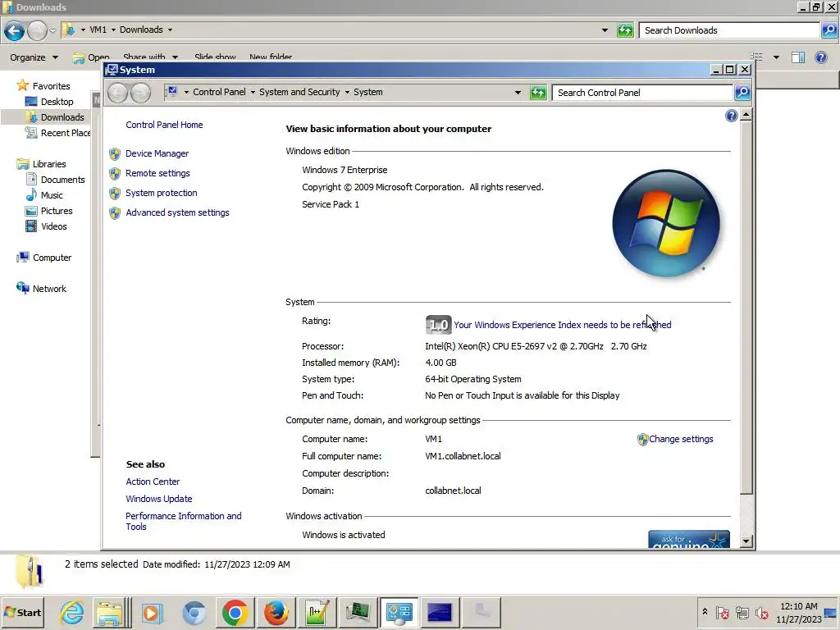Open Device Manager link
This screenshot has width=840, height=630.
point(157,153)
